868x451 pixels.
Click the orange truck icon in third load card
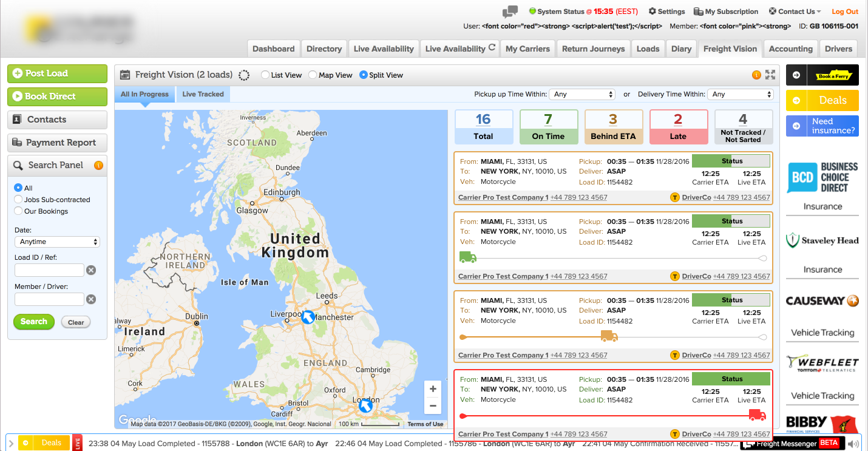tap(609, 336)
